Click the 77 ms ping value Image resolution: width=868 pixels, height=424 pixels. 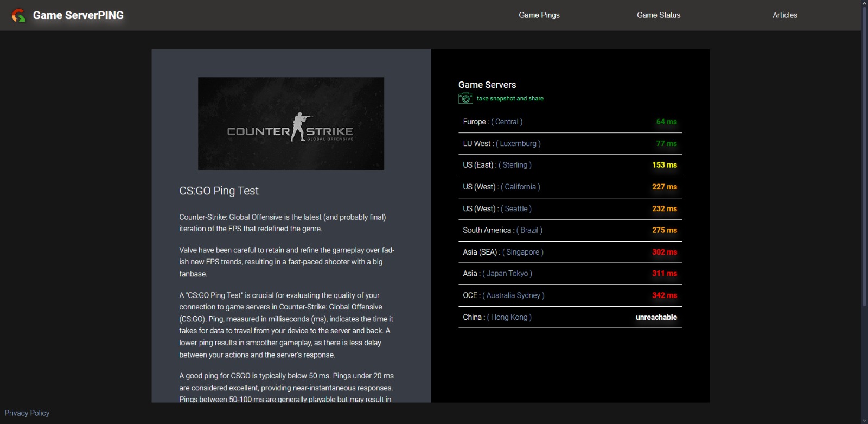(666, 143)
